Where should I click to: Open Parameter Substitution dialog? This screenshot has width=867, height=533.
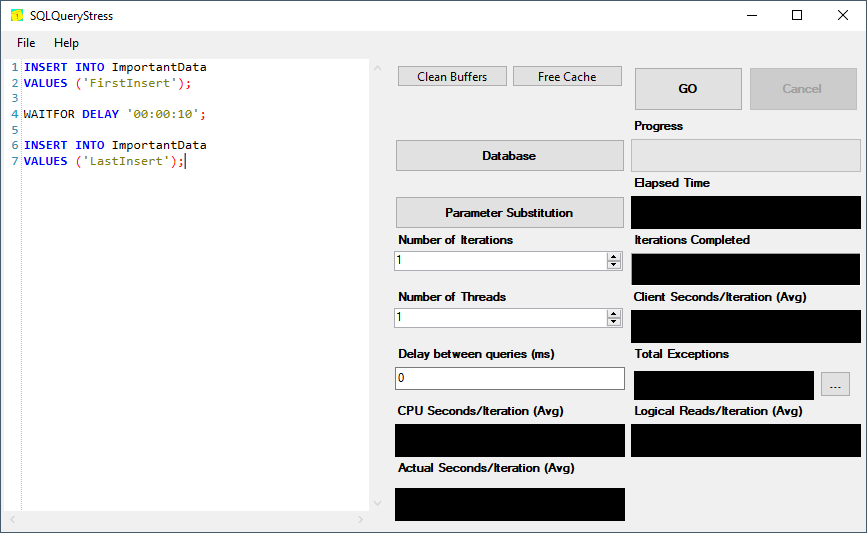[509, 213]
